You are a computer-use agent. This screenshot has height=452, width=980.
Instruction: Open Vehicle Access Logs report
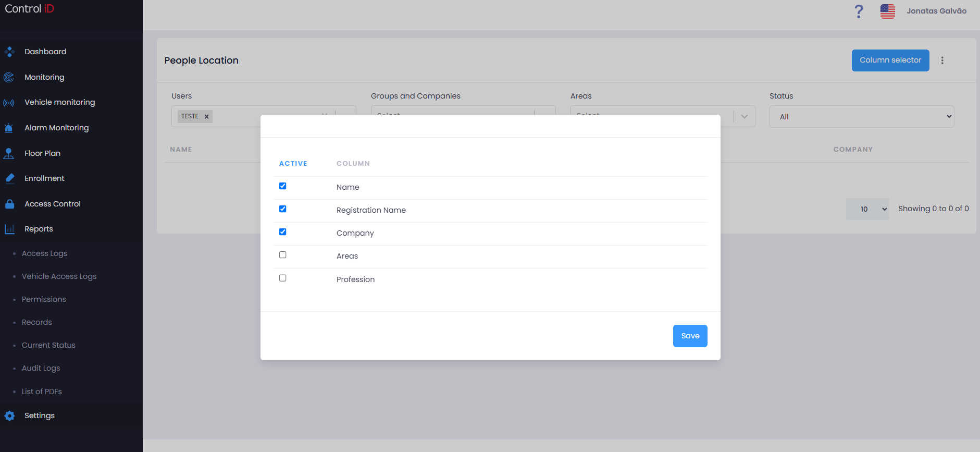(x=59, y=276)
